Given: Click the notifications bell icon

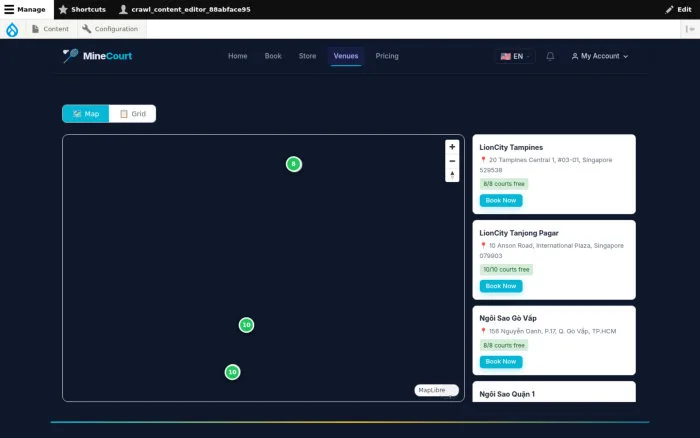Looking at the screenshot, I should (550, 56).
